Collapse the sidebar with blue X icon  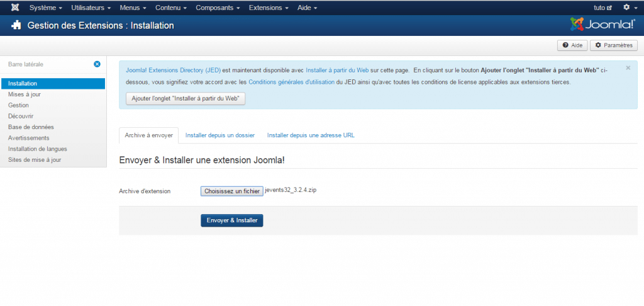[97, 64]
